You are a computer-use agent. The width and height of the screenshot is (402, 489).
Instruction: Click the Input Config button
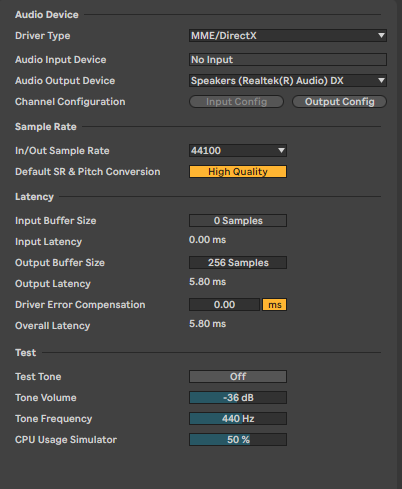236,102
